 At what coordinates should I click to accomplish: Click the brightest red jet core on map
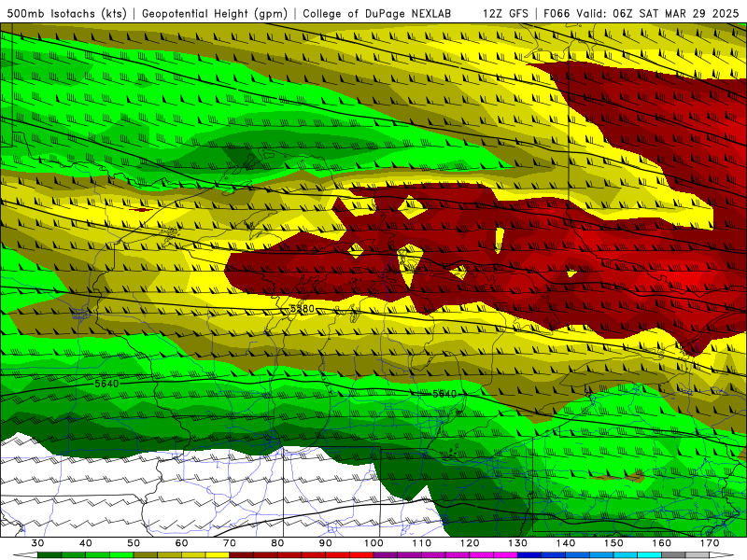(688, 276)
